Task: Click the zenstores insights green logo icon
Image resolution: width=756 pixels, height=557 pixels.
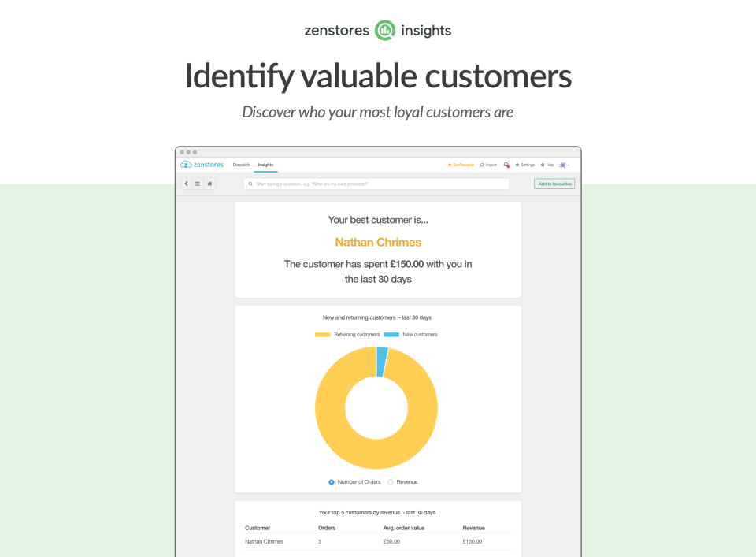Action: pos(385,31)
